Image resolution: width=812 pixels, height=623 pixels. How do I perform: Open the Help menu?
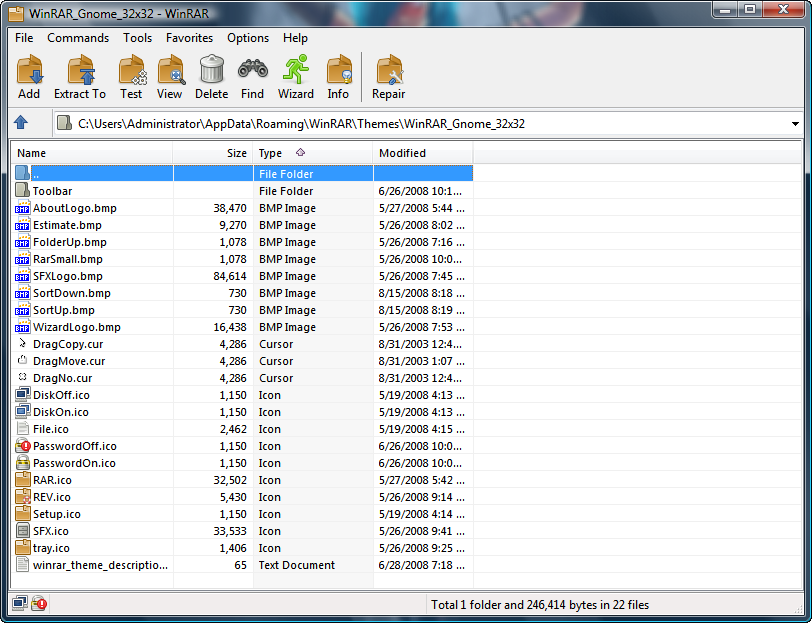(296, 38)
